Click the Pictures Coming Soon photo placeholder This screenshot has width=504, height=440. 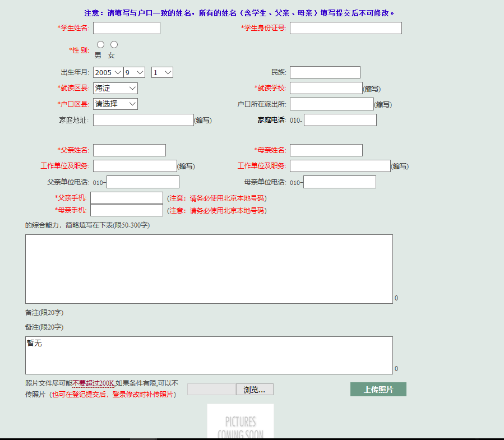tap(241, 422)
